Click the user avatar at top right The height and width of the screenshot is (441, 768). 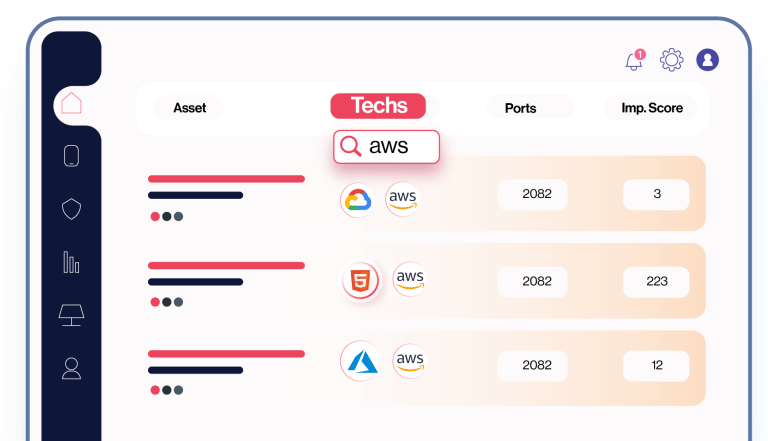(708, 60)
